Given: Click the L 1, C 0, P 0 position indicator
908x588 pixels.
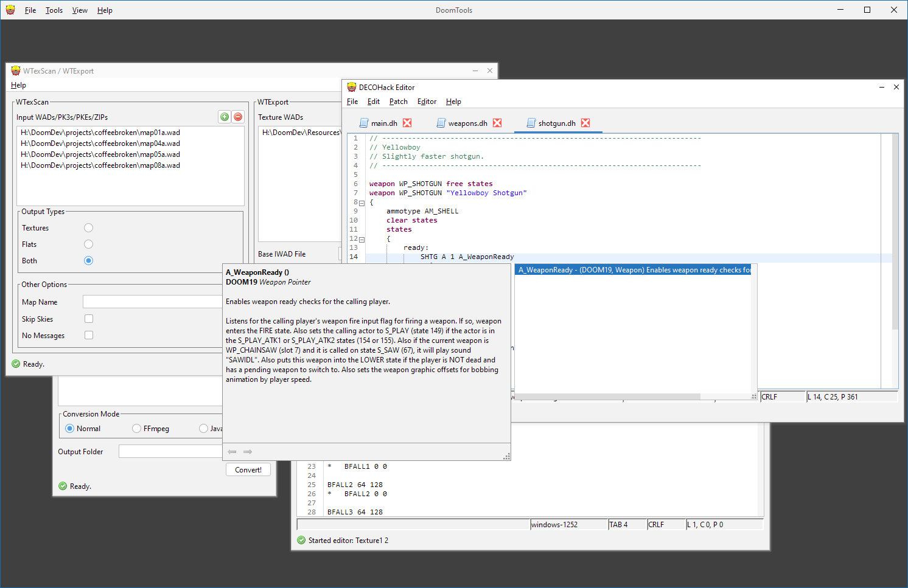Looking at the screenshot, I should coord(724,525).
